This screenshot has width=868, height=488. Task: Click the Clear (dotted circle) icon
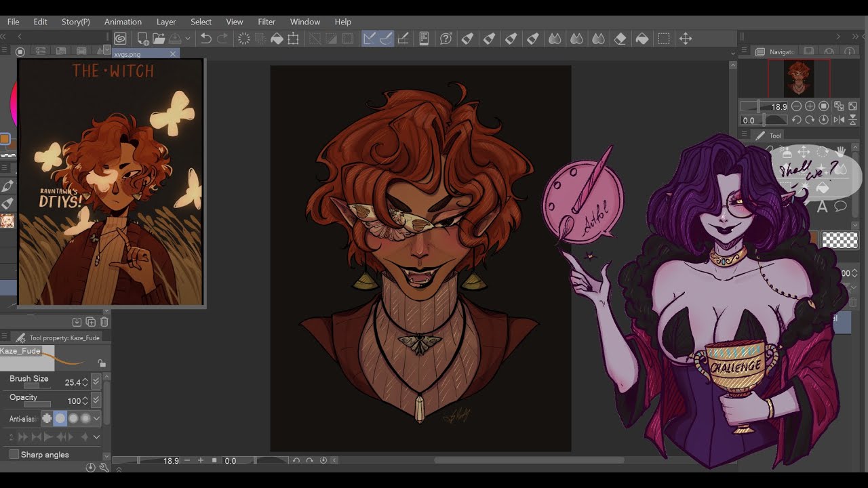coord(243,39)
